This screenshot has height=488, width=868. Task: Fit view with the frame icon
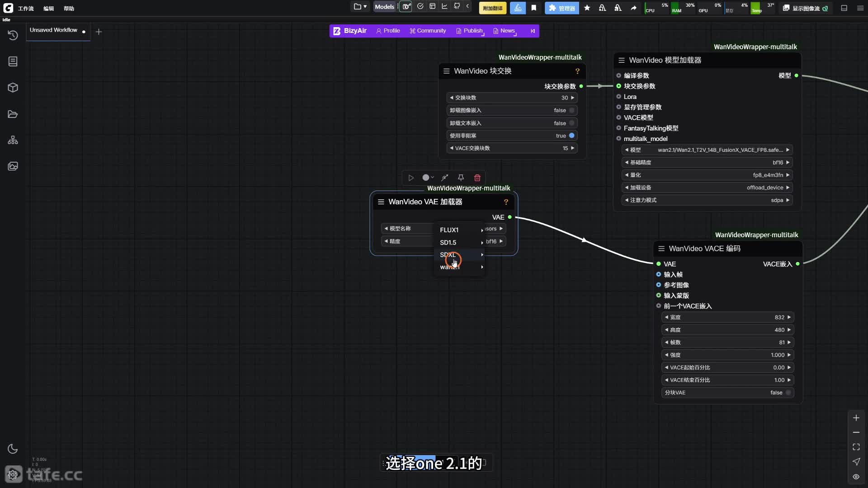pyautogui.click(x=856, y=447)
